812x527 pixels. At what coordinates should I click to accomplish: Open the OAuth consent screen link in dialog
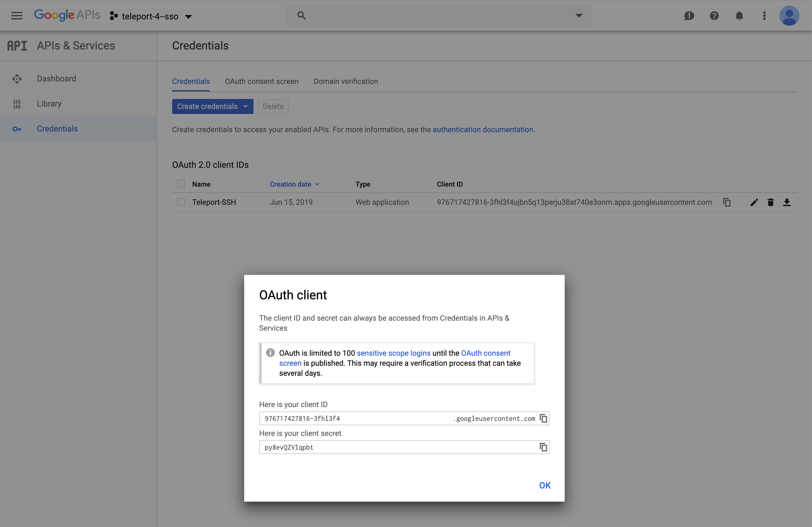click(x=486, y=353)
